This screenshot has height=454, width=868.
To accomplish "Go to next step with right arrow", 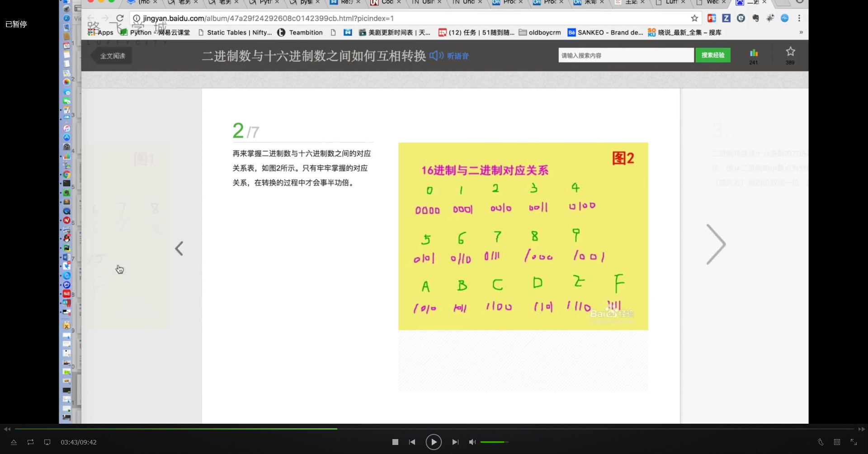I will coord(716,244).
